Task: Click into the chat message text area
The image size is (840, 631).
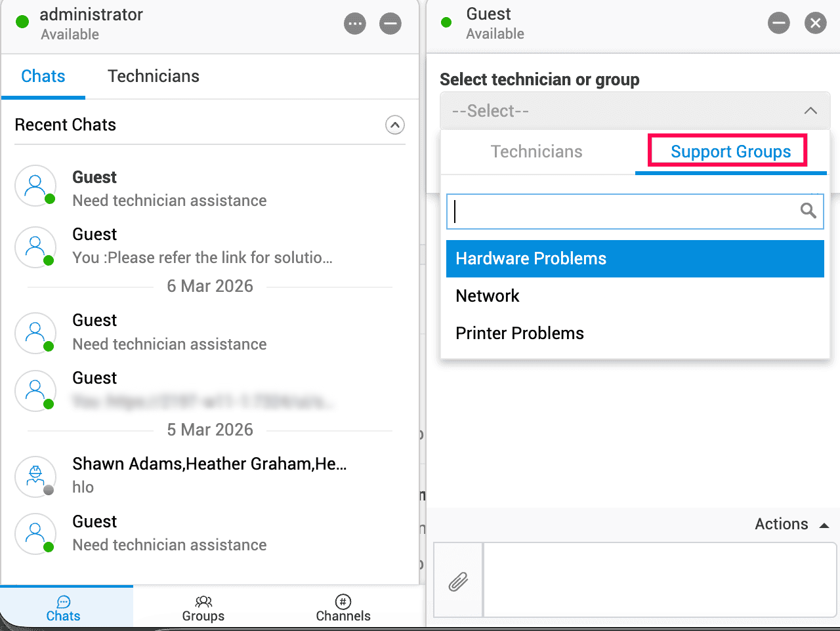Action: 660,580
